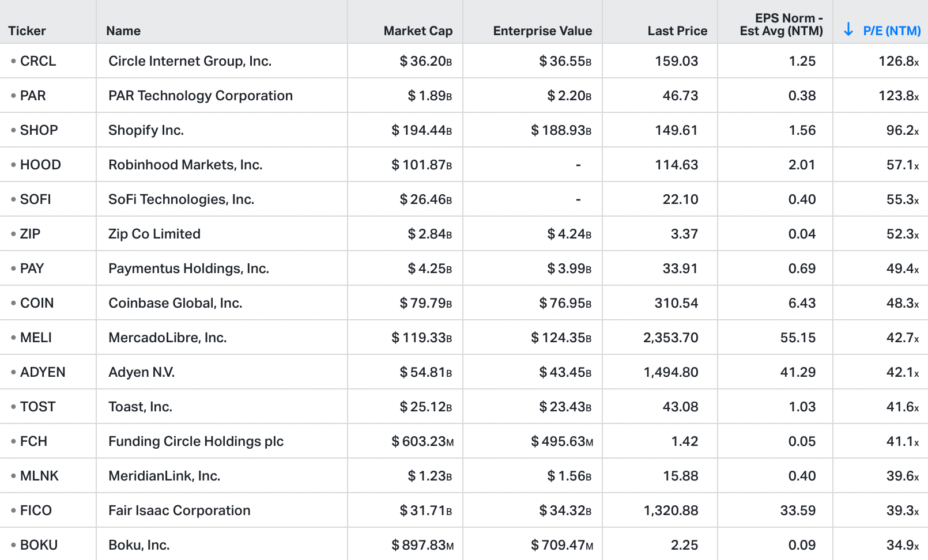Sort by Enterprise Value column header
928x560 pixels.
(x=542, y=31)
